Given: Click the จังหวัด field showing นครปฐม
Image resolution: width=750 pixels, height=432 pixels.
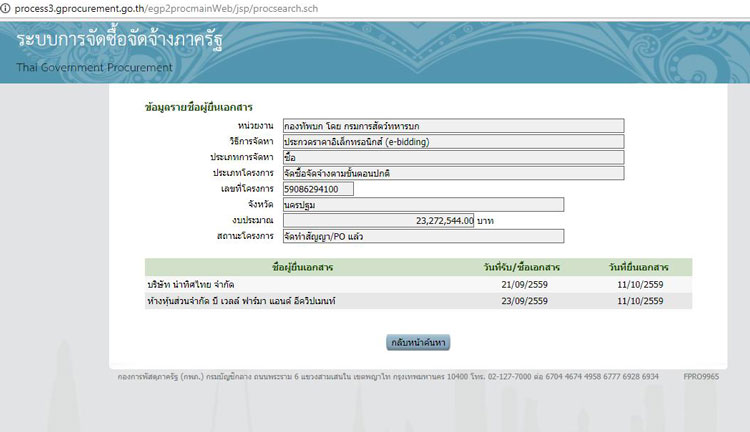Looking at the screenshot, I should [422, 205].
